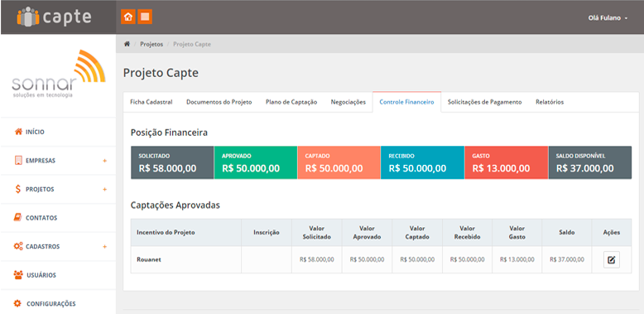Click the blue Recebido card
Viewport: 644px width, 314px height.
(422, 162)
